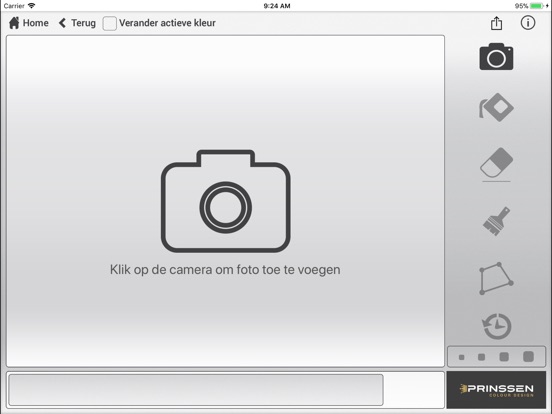Tap the large camera placeholder to add photo

(x=226, y=201)
